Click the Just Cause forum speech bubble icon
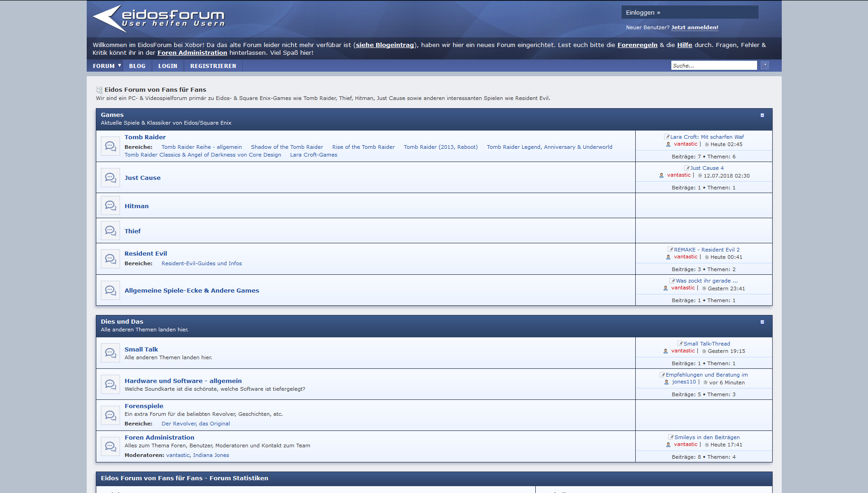 click(x=110, y=178)
